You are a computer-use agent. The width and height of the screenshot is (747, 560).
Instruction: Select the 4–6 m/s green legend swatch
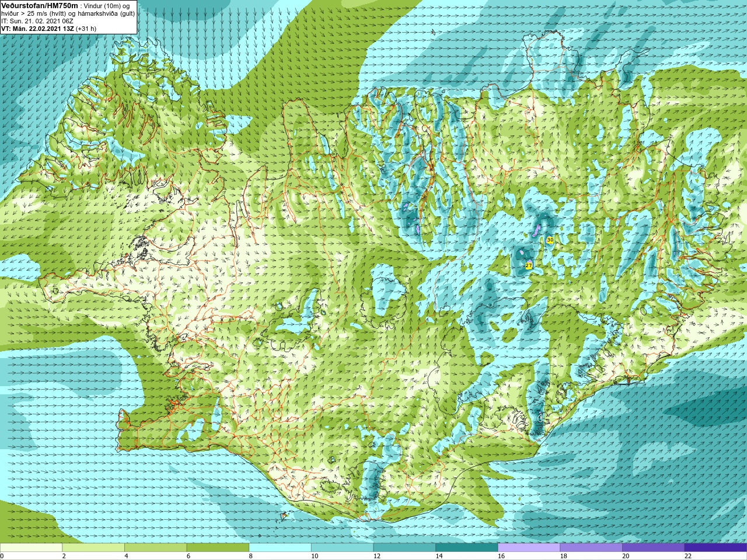click(x=155, y=548)
